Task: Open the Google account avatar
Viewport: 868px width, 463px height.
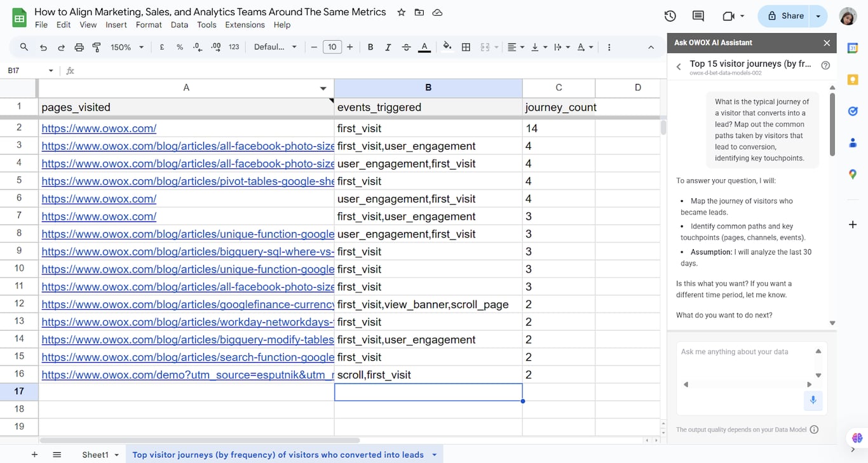Action: pyautogui.click(x=848, y=17)
